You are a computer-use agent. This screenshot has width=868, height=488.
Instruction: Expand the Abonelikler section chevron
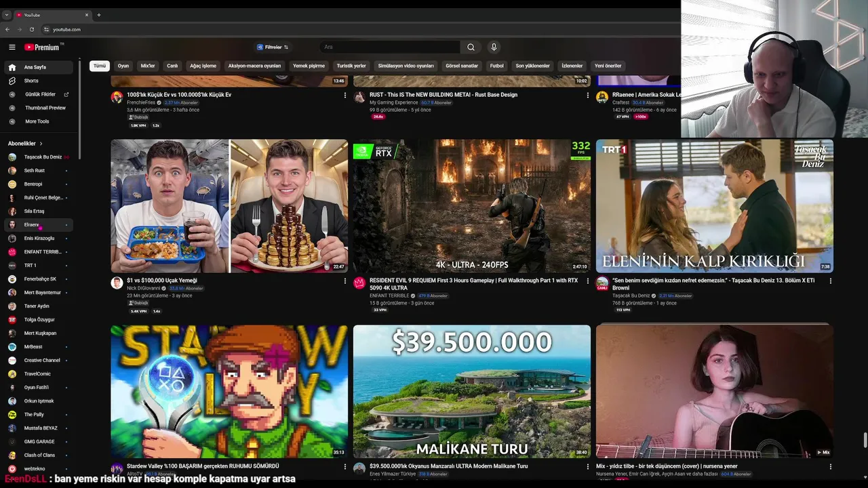[x=41, y=144]
